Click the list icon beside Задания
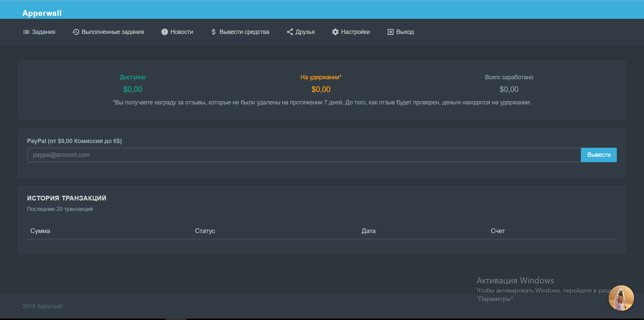Screen dimensions: 644x320 tap(26, 32)
